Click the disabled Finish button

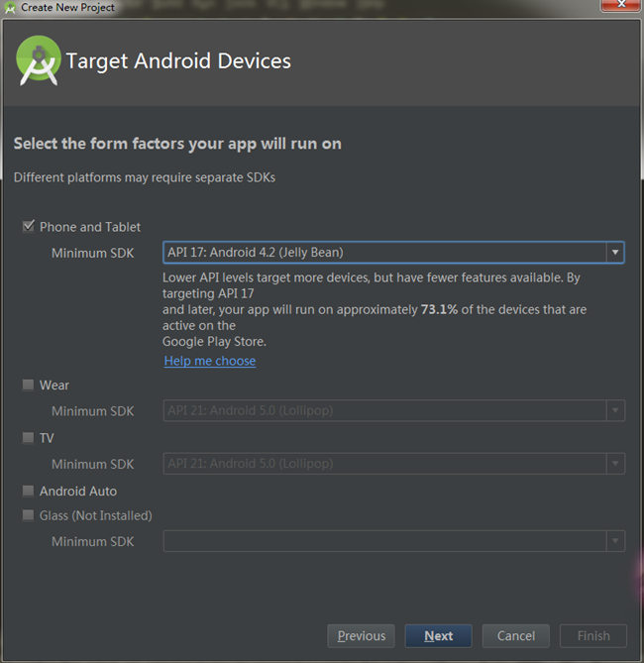(x=593, y=635)
